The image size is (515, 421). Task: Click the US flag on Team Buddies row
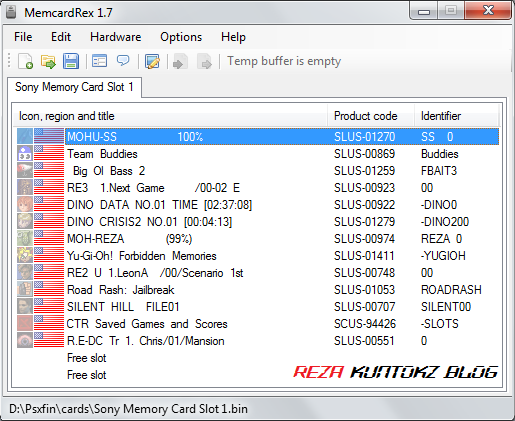49,153
